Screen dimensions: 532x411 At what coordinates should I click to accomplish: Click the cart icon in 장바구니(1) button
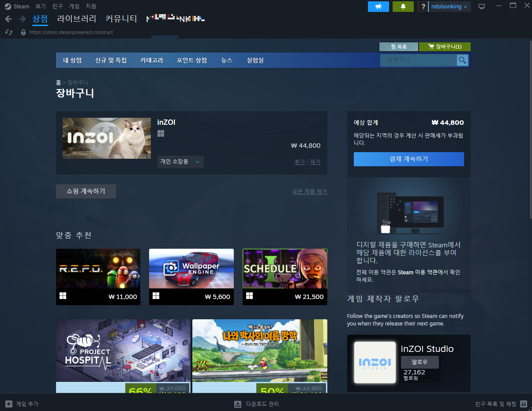(431, 47)
